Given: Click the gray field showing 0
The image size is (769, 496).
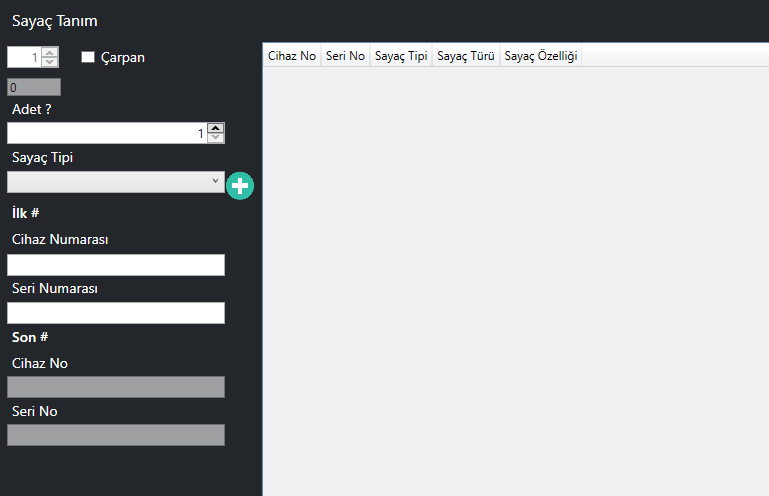Looking at the screenshot, I should (33, 87).
